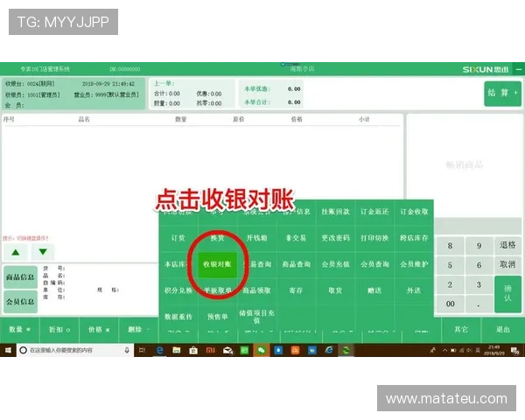Open 更改密码 to change password

[335, 238]
